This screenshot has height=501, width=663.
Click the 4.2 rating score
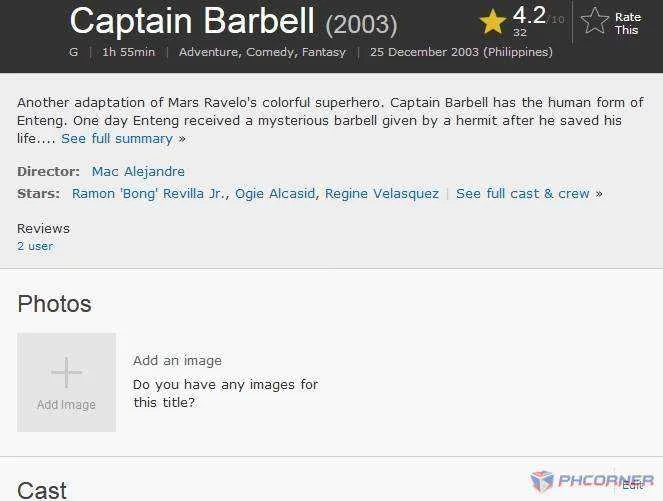(529, 15)
